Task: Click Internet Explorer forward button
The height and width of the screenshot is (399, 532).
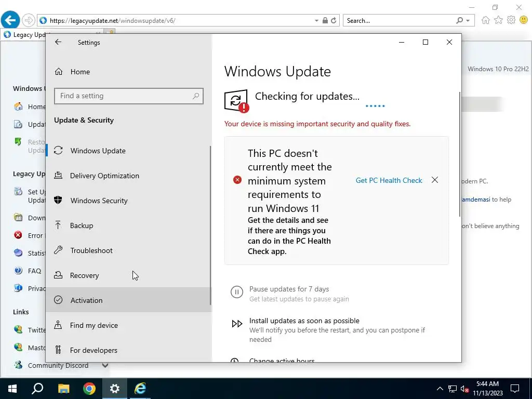Action: [29, 20]
